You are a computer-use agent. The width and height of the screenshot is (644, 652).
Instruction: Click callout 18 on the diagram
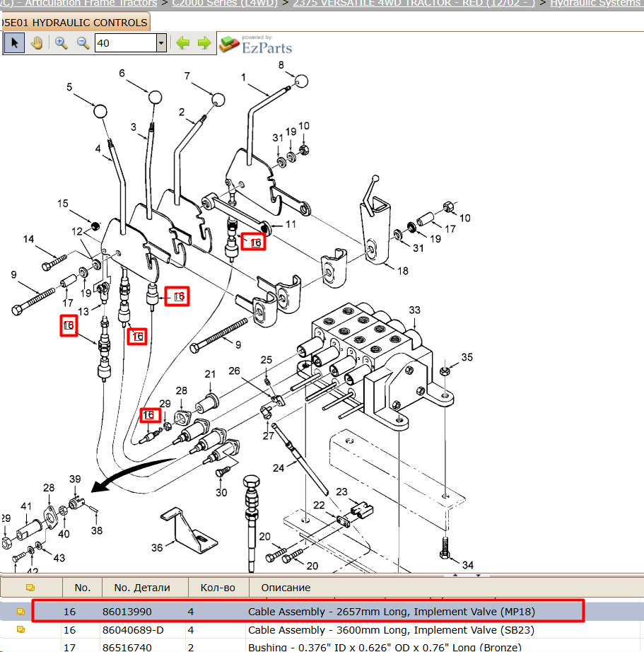[x=402, y=271]
